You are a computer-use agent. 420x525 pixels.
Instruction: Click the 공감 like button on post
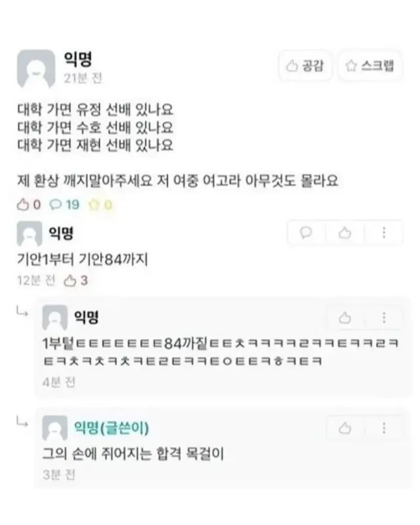click(x=305, y=66)
